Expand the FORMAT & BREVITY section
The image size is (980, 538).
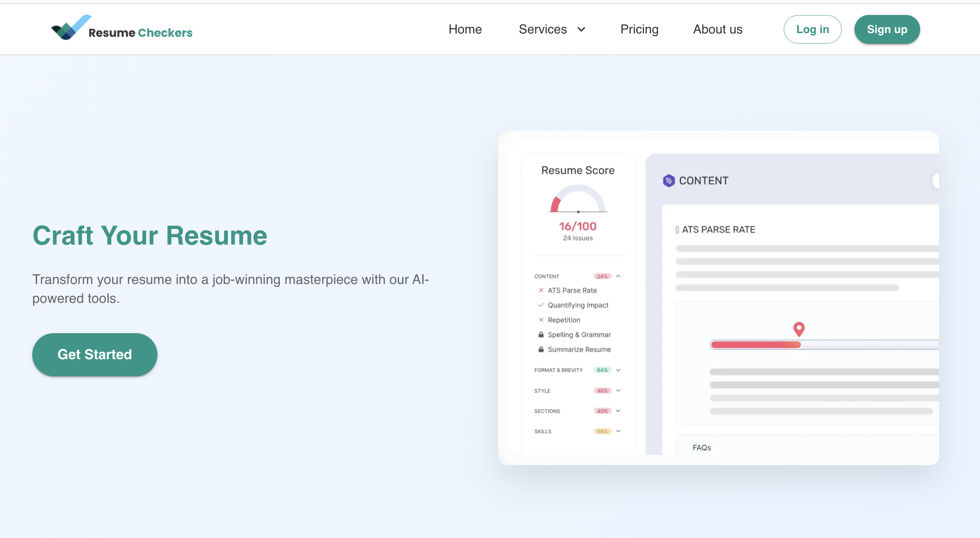coord(618,370)
